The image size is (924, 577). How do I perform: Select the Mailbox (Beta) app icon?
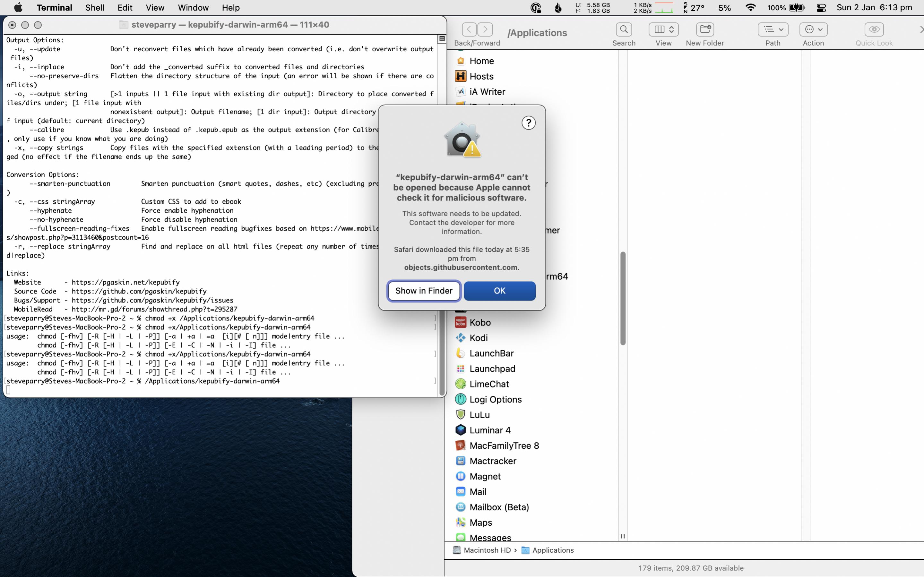(x=461, y=507)
